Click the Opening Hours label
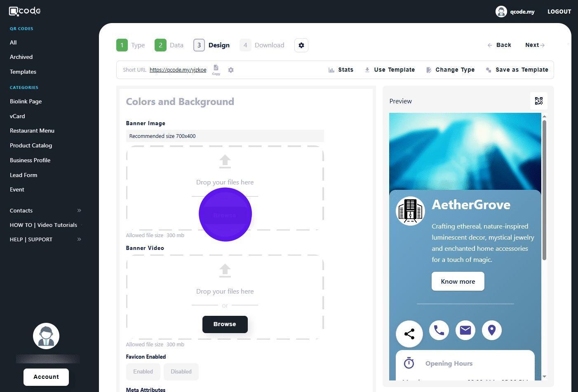This screenshot has width=578, height=392. [x=449, y=364]
